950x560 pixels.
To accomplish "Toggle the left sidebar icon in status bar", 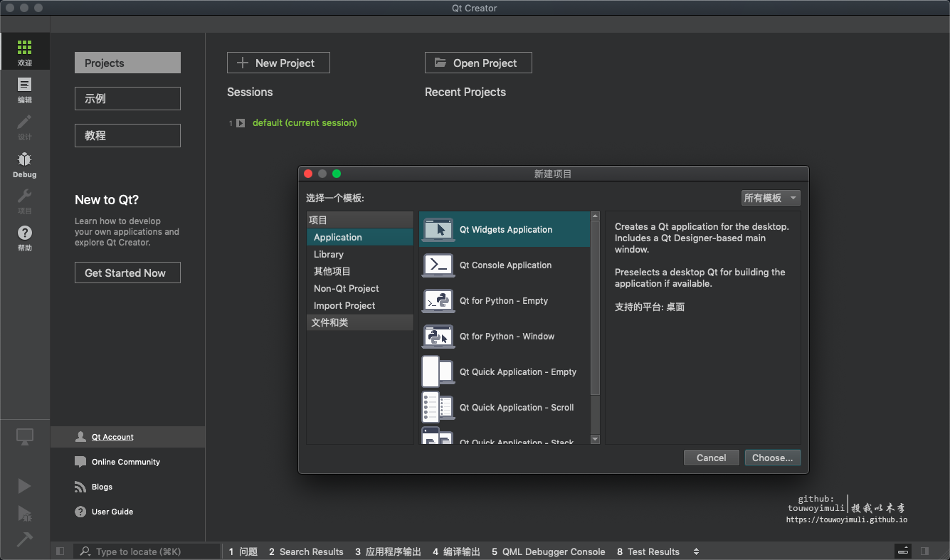I will 60,551.
